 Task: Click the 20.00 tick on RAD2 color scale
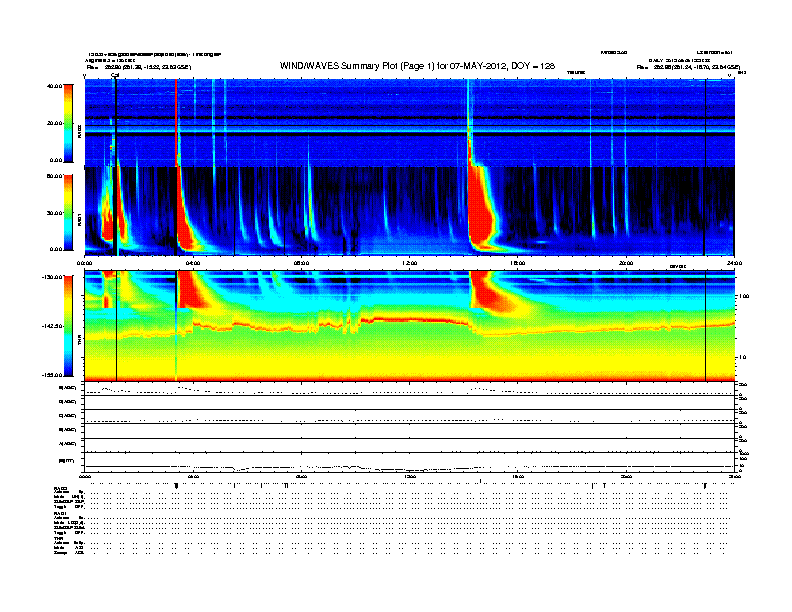click(54, 123)
